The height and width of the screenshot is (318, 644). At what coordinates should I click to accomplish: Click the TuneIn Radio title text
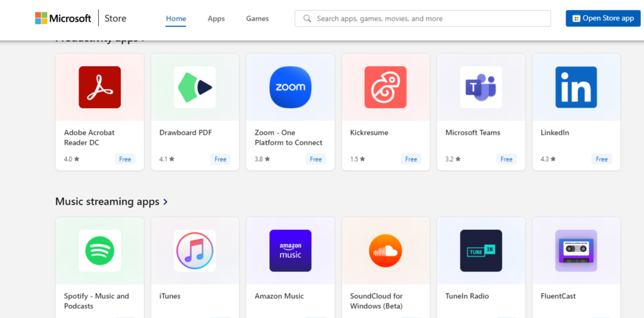pos(467,296)
